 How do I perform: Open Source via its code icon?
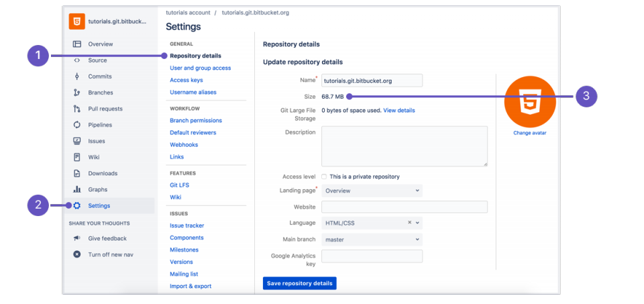[77, 60]
